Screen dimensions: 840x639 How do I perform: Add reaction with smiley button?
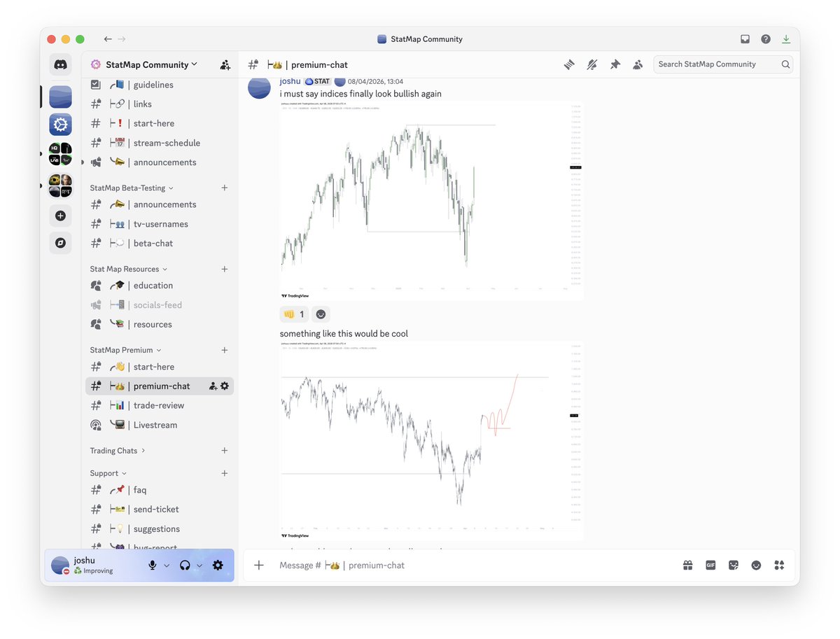point(321,314)
